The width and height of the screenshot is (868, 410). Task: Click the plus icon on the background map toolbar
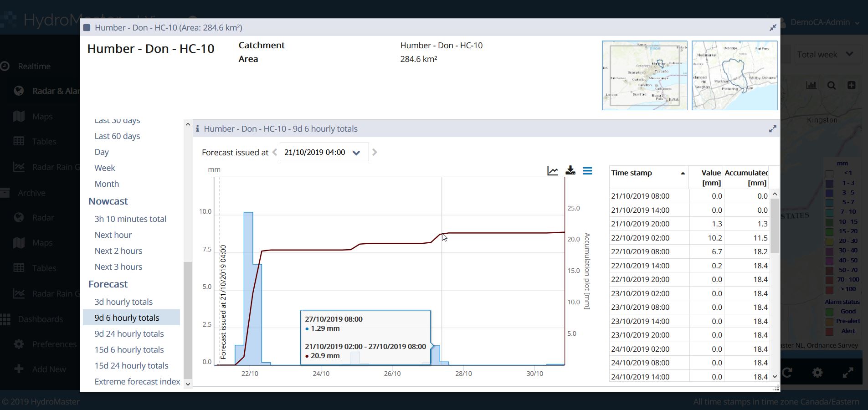click(851, 85)
